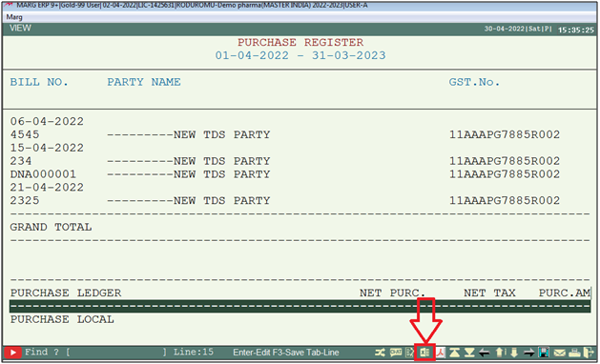Print the purchase register
Viewport: 600px width, 364px height.
pyautogui.click(x=574, y=353)
